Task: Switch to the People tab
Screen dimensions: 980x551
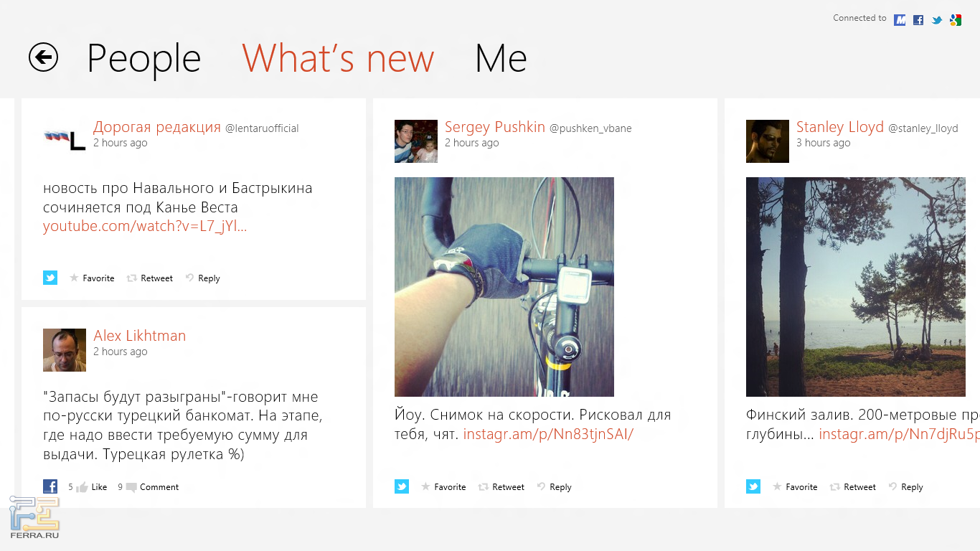Action: pos(143,59)
